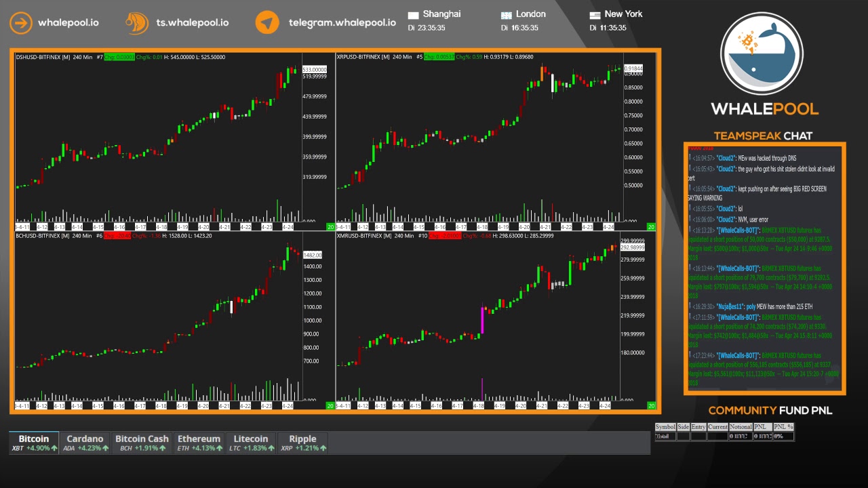This screenshot has width=868, height=488.
Task: Click the green up arrow on Cardano ticker
Action: coord(105,449)
